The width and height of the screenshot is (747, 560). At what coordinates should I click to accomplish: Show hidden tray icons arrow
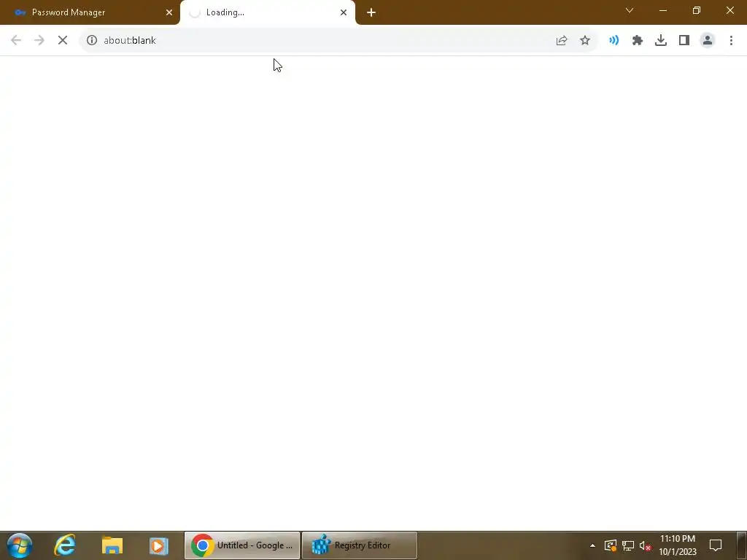tap(592, 545)
